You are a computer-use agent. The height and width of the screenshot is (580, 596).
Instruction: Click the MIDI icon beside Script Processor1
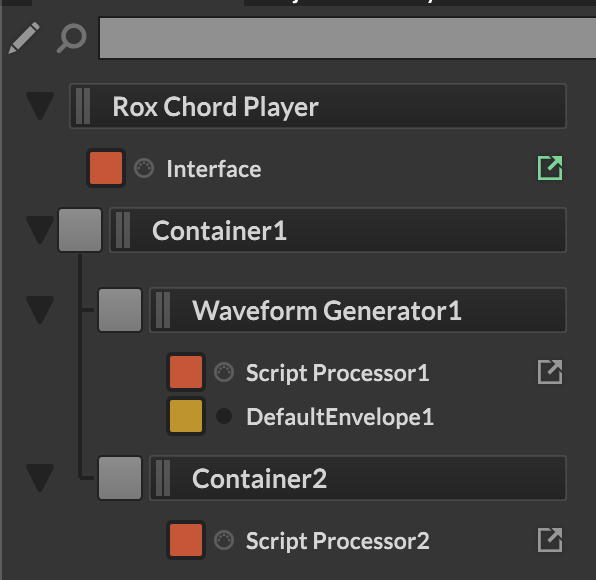[224, 372]
